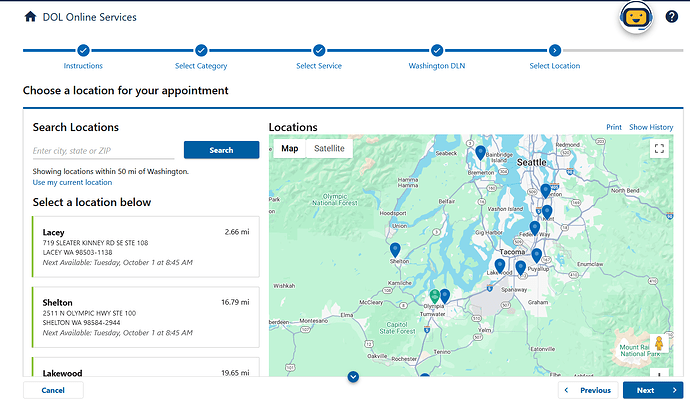Screen dimensions: 690x399
Task: Toggle fullscreen map view
Action: click(x=659, y=149)
